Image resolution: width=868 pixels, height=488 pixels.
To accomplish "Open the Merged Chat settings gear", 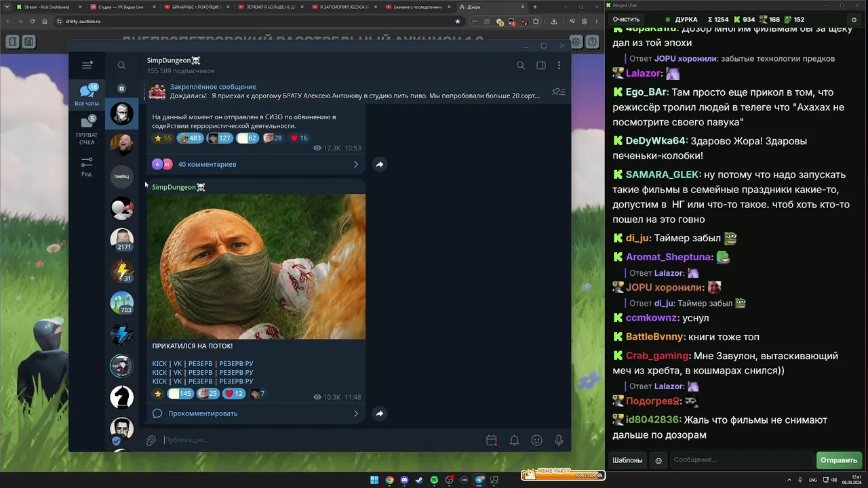I will click(x=854, y=20).
